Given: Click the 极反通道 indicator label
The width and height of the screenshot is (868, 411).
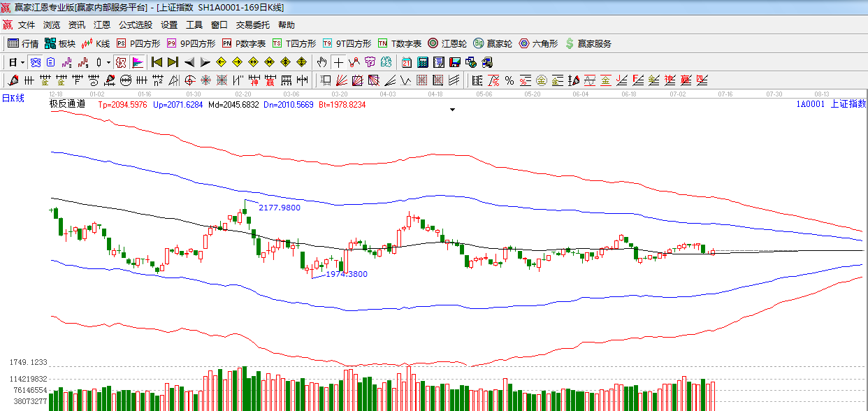Looking at the screenshot, I should [67, 104].
